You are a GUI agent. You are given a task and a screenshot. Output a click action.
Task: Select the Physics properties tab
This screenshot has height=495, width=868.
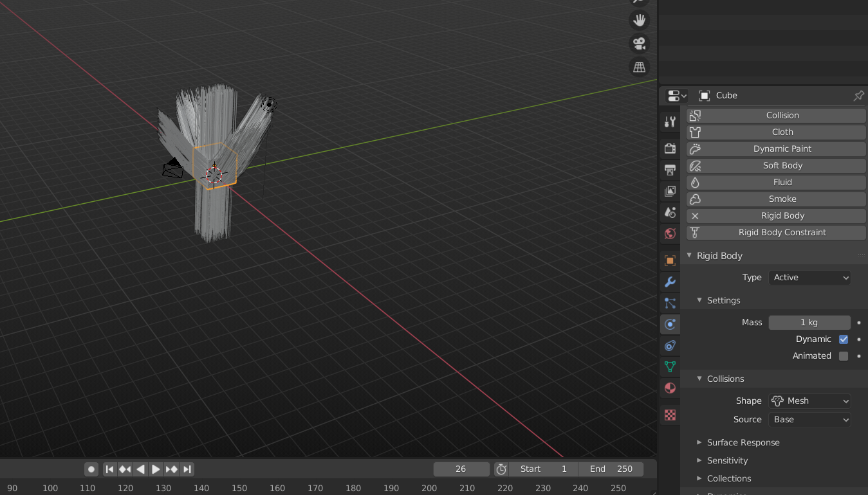(x=670, y=324)
